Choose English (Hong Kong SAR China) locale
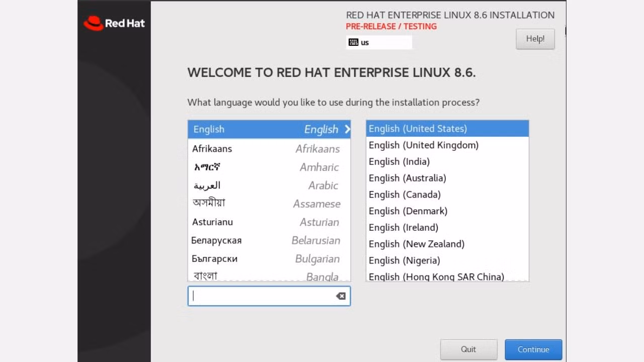 (447, 276)
